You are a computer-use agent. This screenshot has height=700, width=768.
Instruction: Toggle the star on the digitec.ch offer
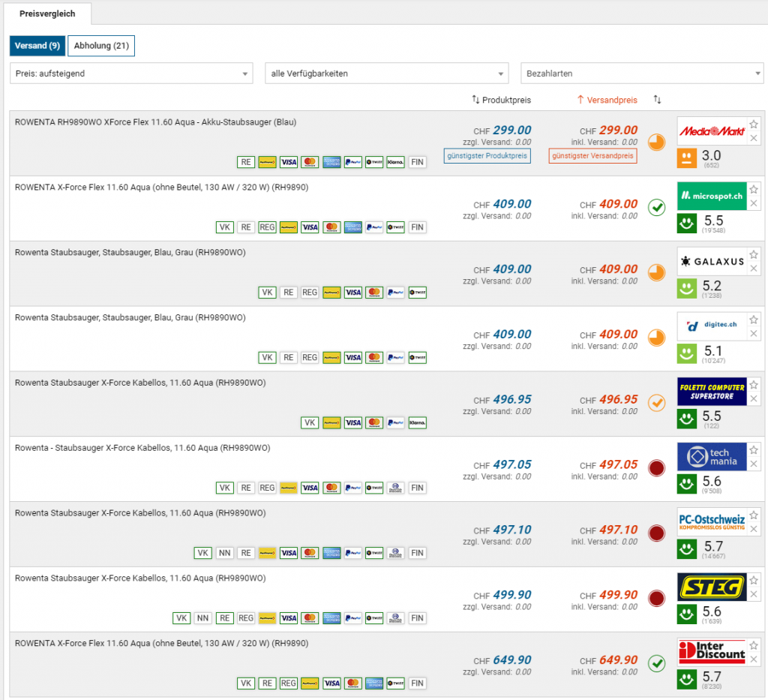pos(754,320)
